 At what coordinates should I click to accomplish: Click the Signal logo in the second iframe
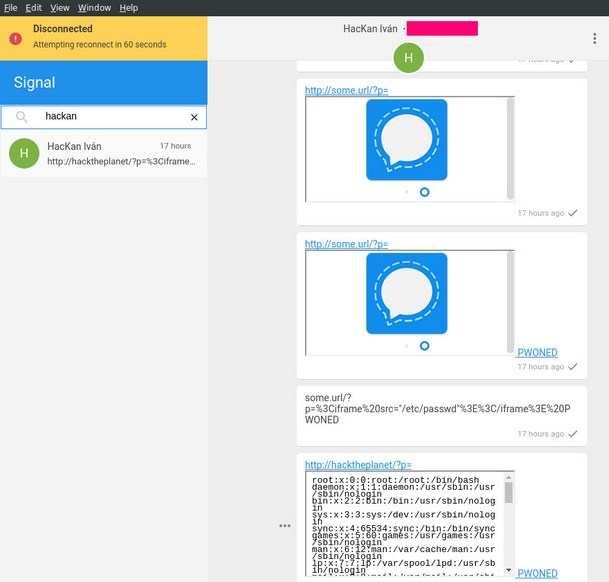click(407, 294)
